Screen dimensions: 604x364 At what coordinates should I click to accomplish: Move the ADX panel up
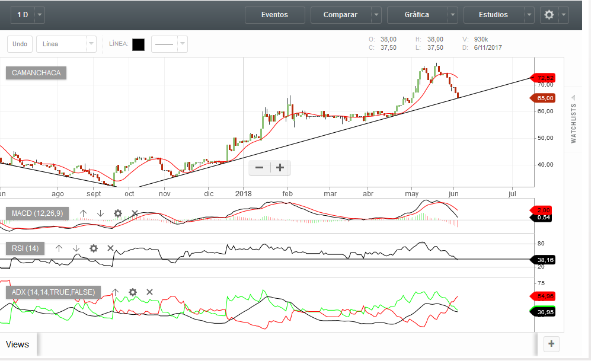(116, 292)
